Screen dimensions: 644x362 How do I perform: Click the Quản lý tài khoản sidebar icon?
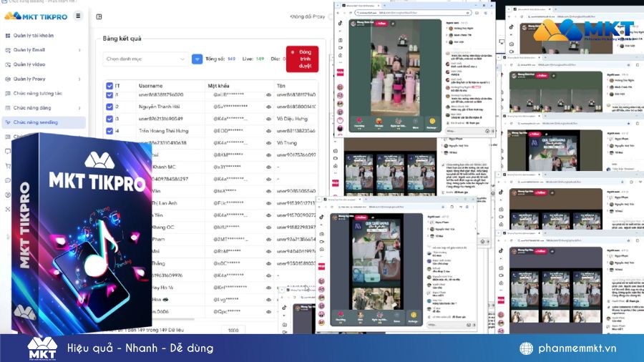8,36
